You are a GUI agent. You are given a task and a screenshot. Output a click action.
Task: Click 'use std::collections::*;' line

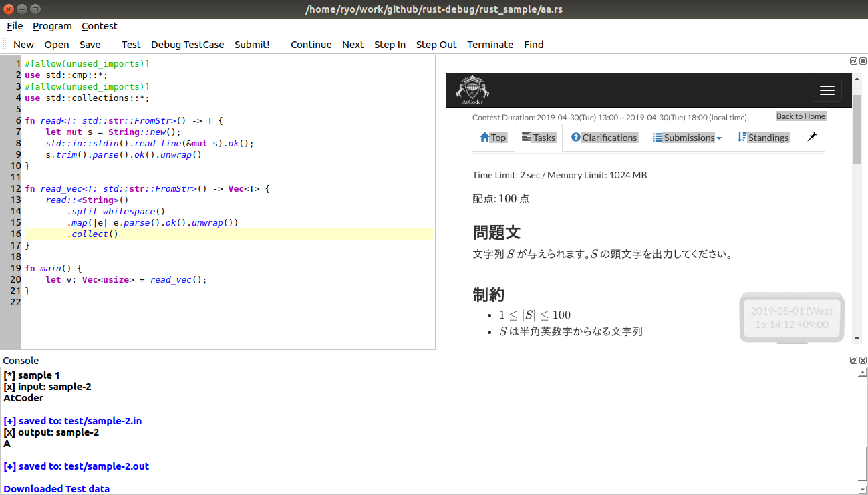pos(87,98)
